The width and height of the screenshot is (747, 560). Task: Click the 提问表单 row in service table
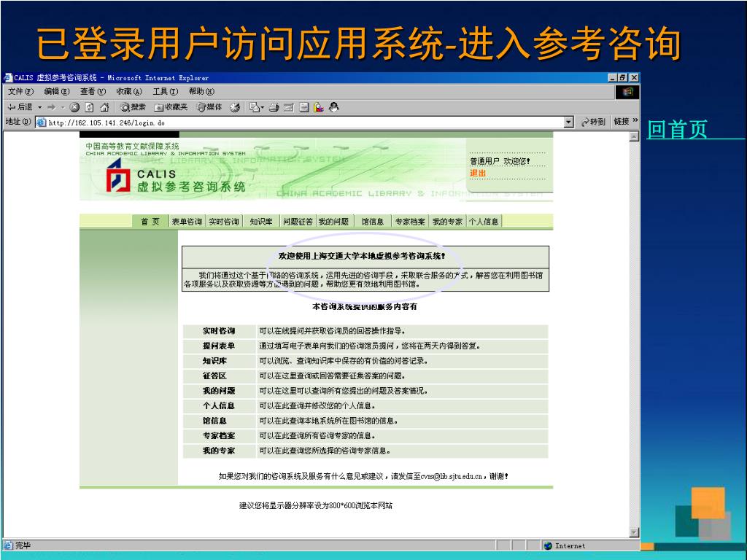pyautogui.click(x=365, y=346)
